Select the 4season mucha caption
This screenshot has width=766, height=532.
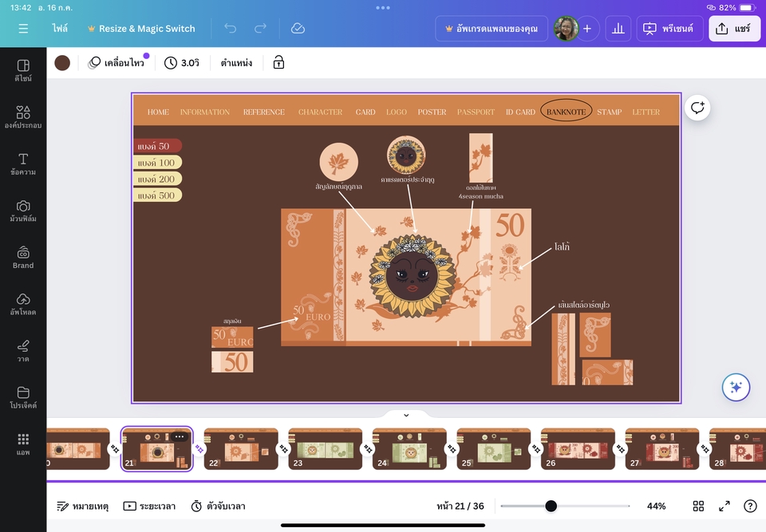(480, 196)
